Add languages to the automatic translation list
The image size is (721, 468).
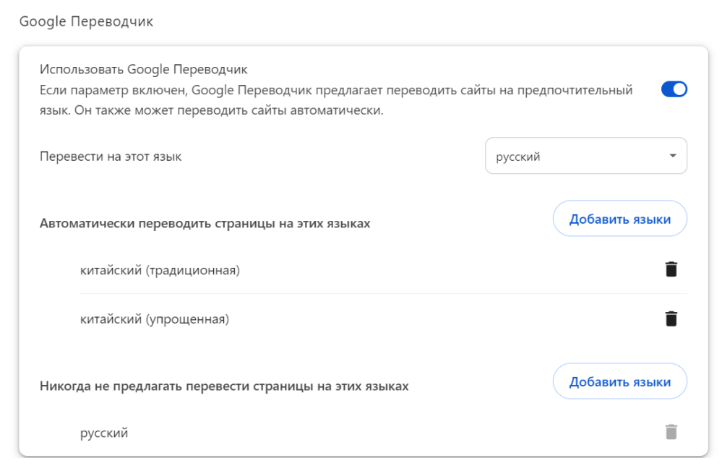[x=619, y=219]
